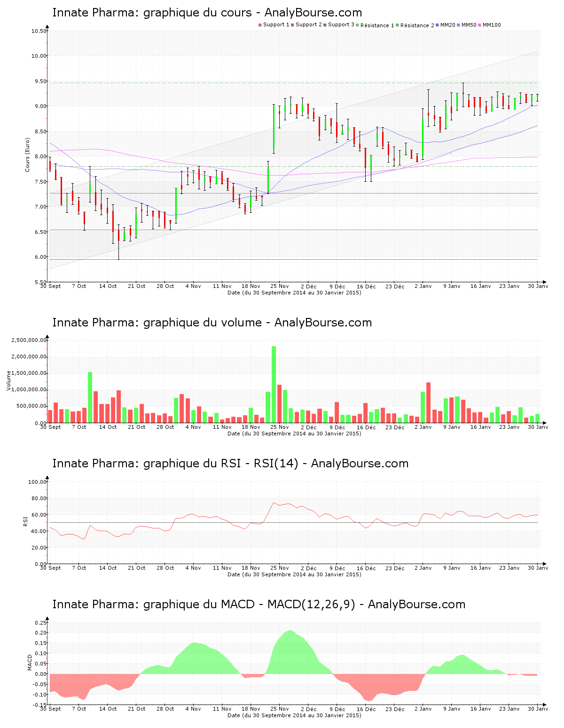
Task: Click the 'Cours (Euro)' axis title
Action: coord(27,155)
